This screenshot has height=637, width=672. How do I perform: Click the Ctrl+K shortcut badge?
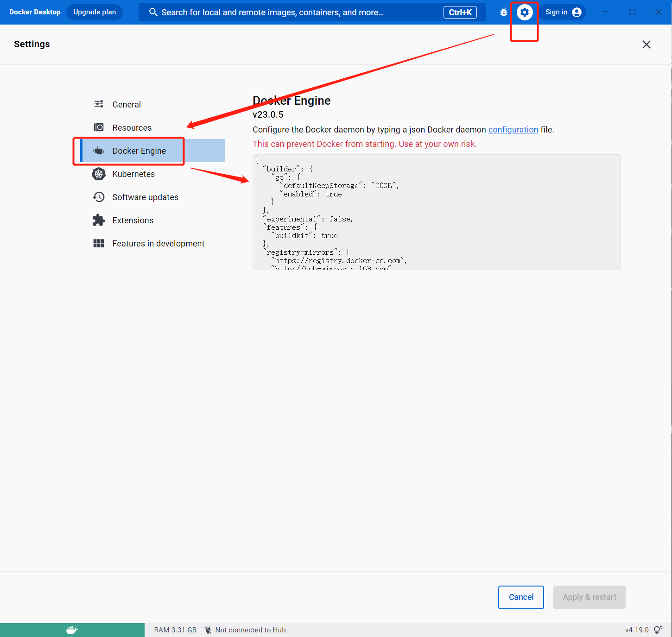460,13
